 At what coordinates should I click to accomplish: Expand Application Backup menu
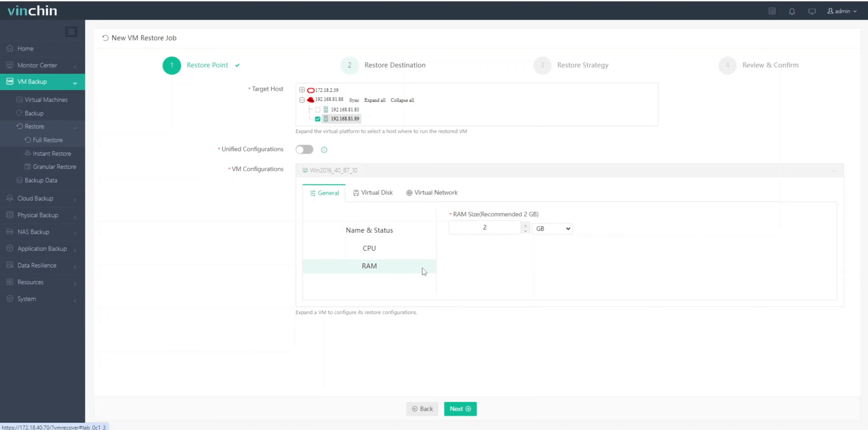[43, 249]
